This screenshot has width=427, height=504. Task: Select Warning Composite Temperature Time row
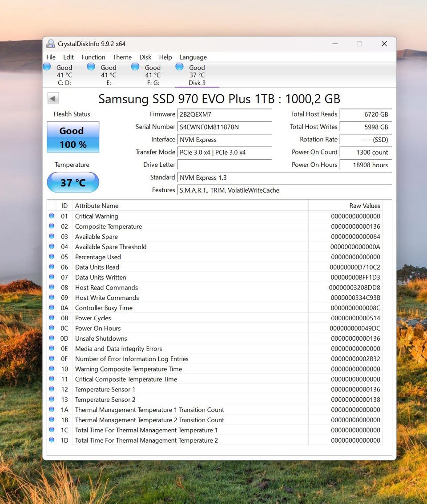click(x=215, y=369)
